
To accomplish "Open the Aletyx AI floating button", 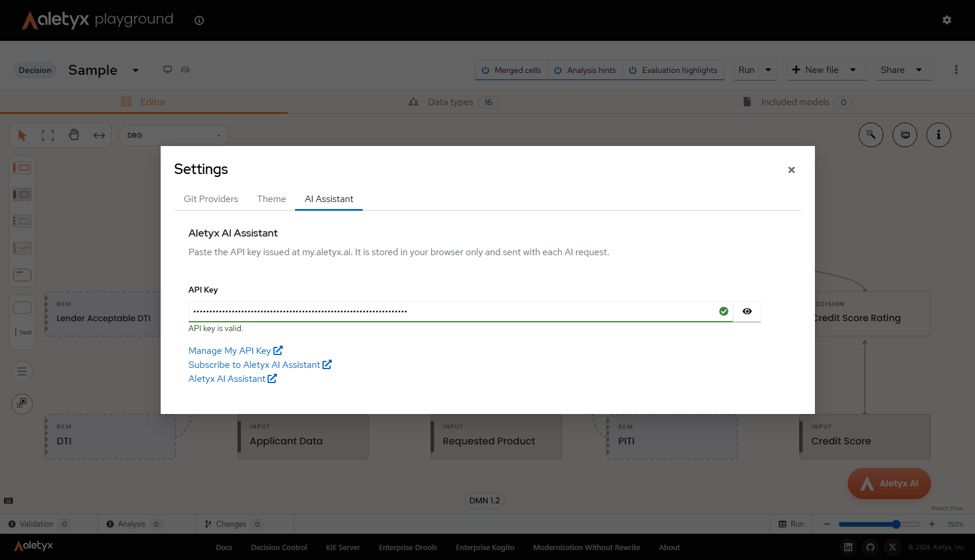I will 889,484.
